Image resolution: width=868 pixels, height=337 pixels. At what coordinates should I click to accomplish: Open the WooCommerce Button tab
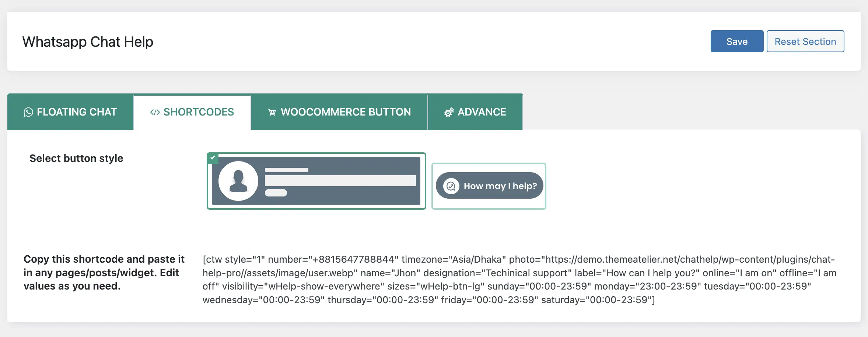[x=339, y=112]
